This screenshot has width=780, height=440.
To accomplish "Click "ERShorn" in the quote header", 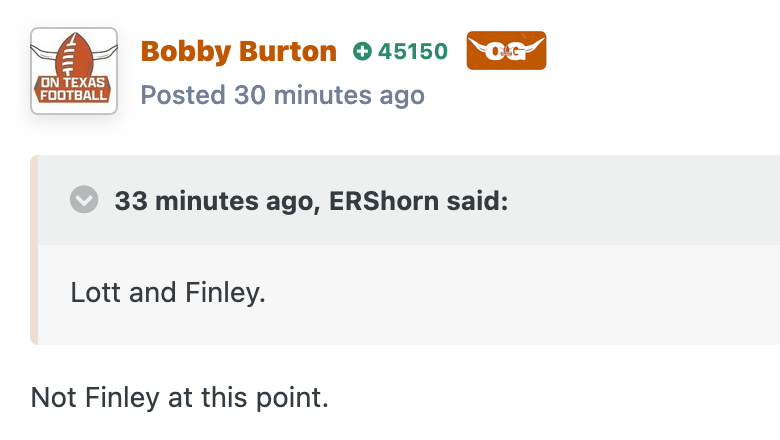I will (x=384, y=201).
